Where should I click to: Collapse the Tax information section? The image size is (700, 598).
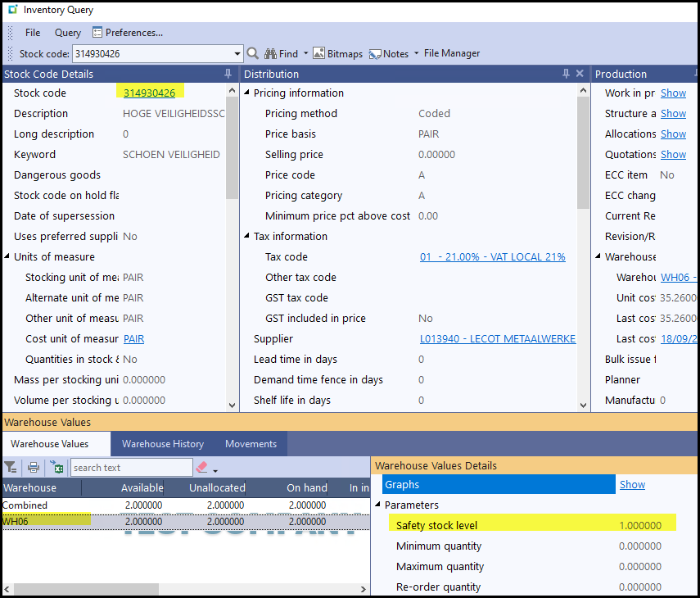[x=246, y=237]
